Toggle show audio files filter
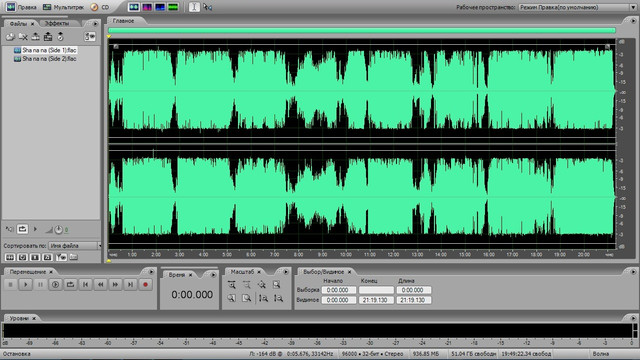 [x=10, y=257]
